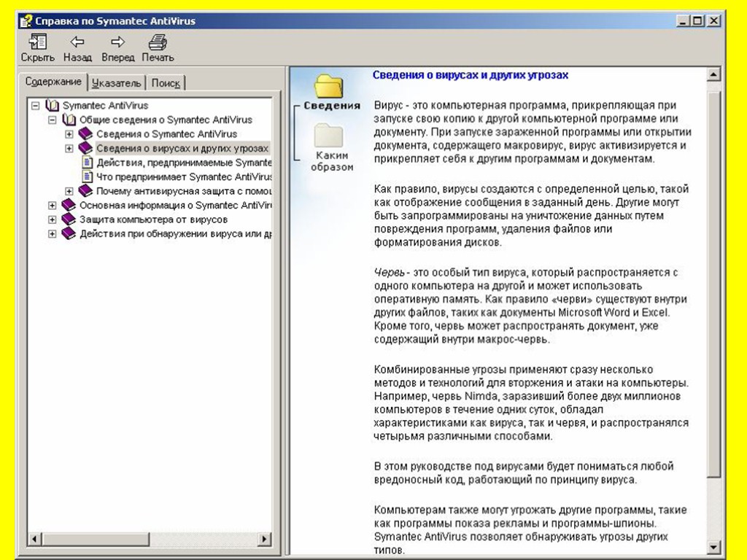Click the purple book icon of Сведения о вирусах
Viewport: 747px width, 560px height.
86,148
